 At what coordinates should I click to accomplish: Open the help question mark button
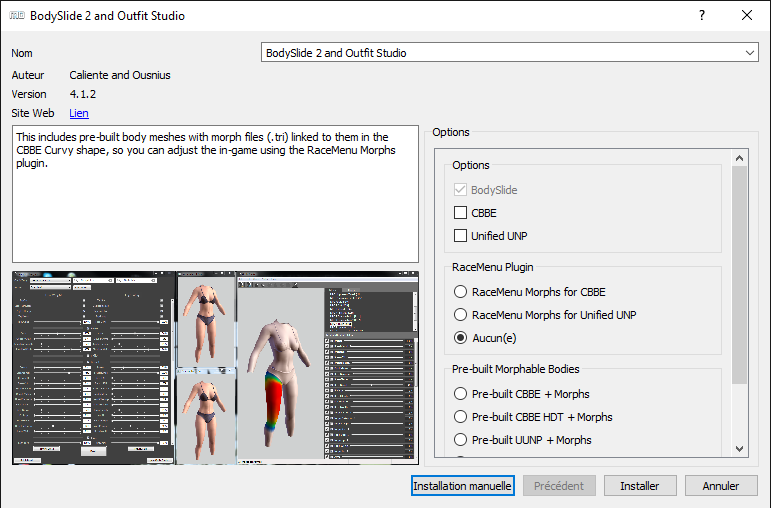click(702, 15)
